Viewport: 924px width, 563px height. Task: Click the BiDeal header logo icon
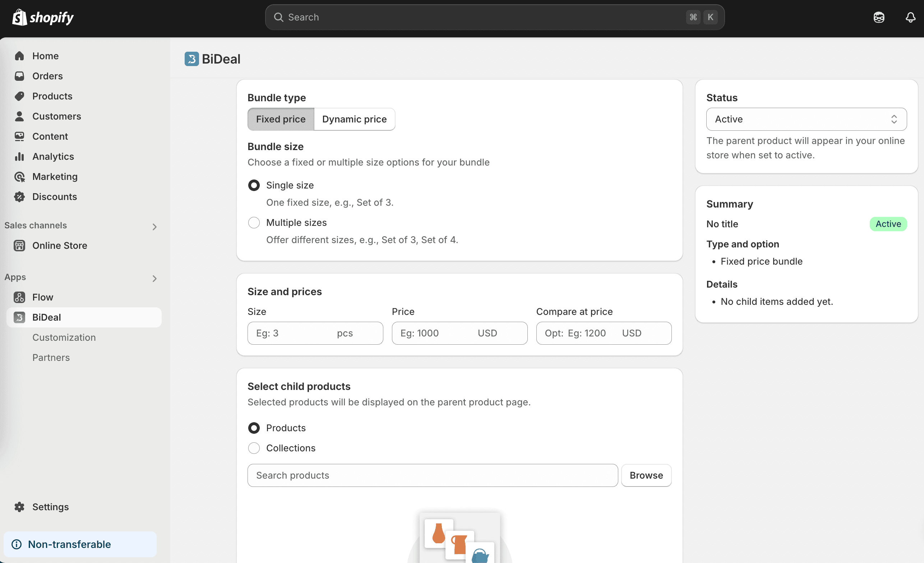(x=191, y=59)
